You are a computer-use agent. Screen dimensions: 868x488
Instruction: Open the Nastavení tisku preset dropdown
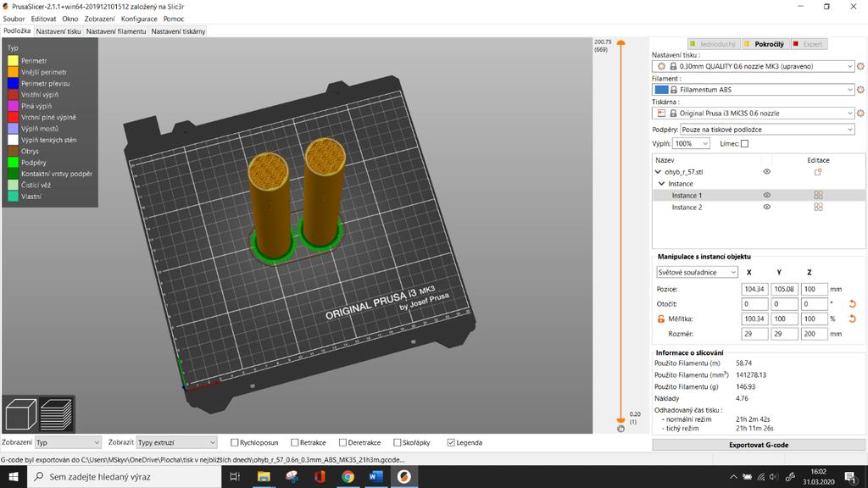coord(754,66)
